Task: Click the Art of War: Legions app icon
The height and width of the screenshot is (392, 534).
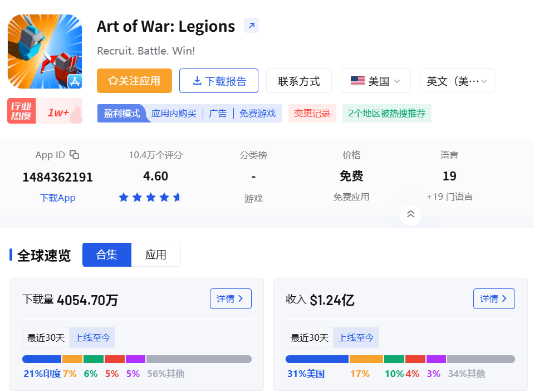Action: (x=45, y=51)
